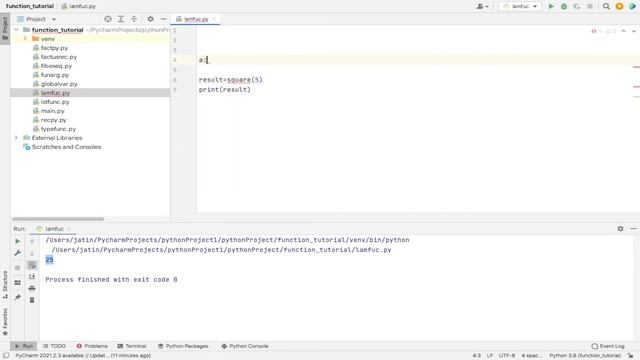Hide the Run panel with minus icon

tap(633, 229)
